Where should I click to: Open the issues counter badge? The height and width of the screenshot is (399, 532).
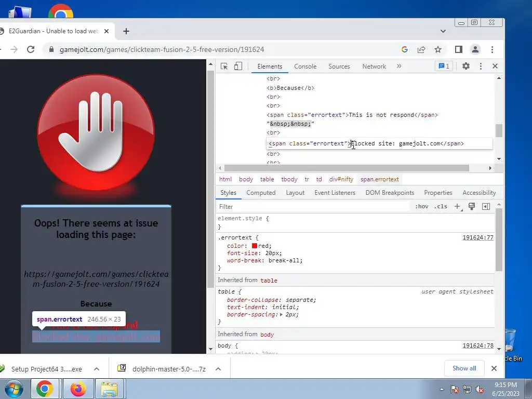coord(444,66)
